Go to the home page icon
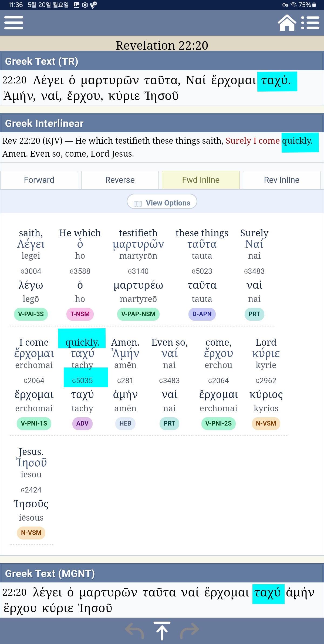Image resolution: width=324 pixels, height=644 pixels. coord(287,23)
